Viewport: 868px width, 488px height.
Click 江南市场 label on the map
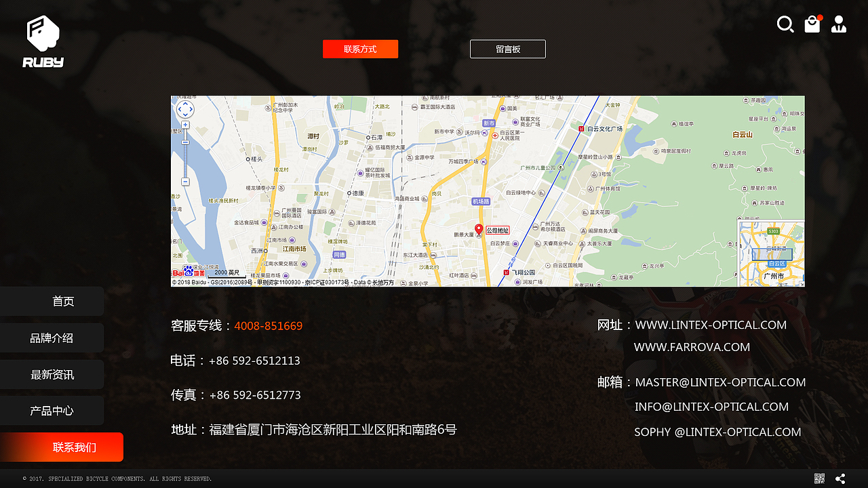296,249
